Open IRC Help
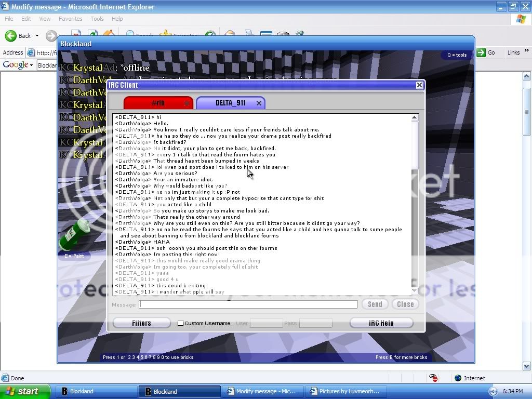Viewport: 532px width, 399px height. coord(381,323)
